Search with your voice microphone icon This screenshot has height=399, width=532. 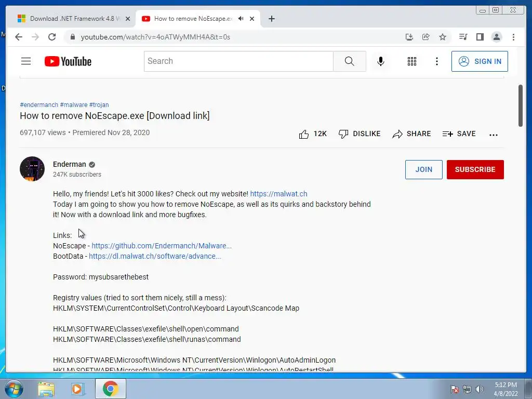[x=381, y=61]
